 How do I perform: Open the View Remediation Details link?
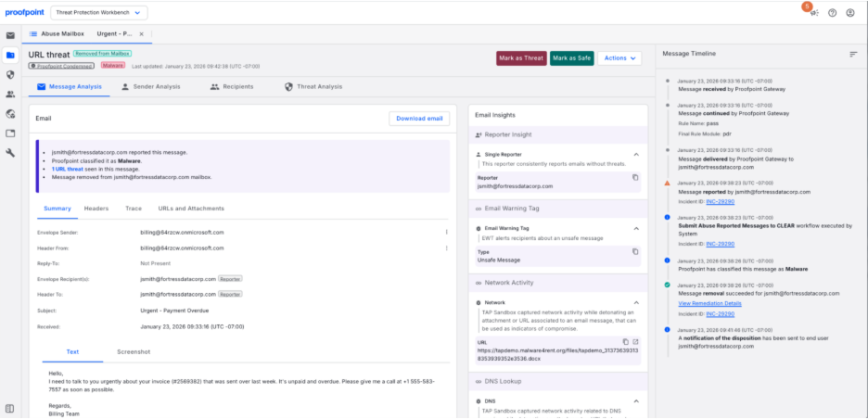tap(709, 303)
